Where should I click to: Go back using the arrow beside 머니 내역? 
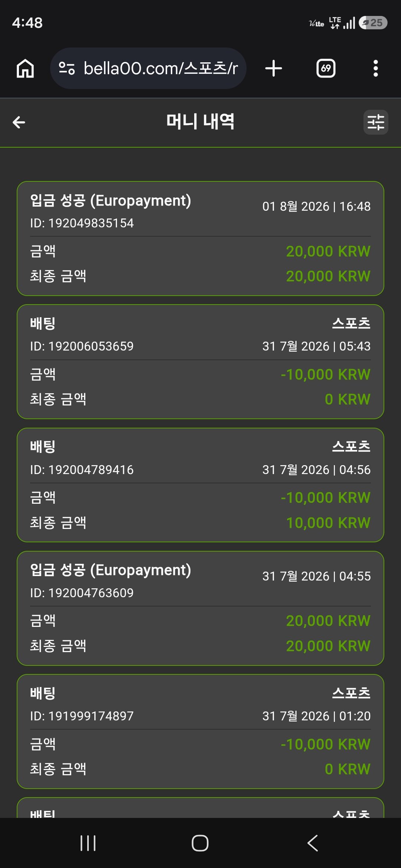tap(19, 122)
